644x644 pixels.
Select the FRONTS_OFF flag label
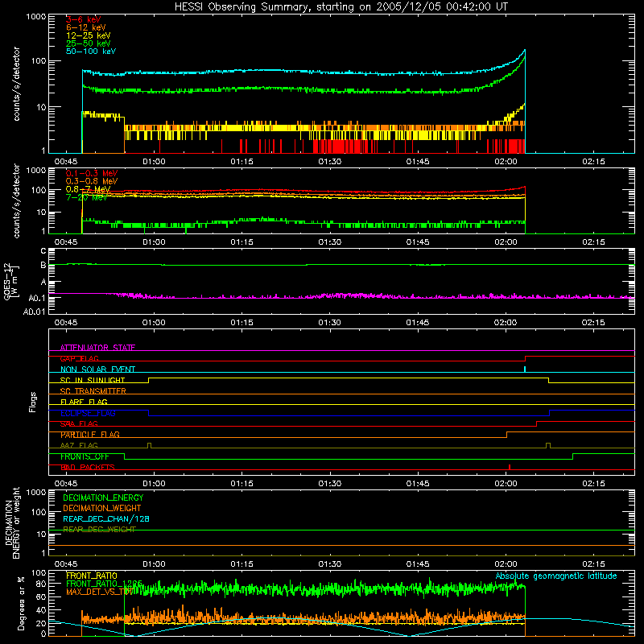coord(85,456)
